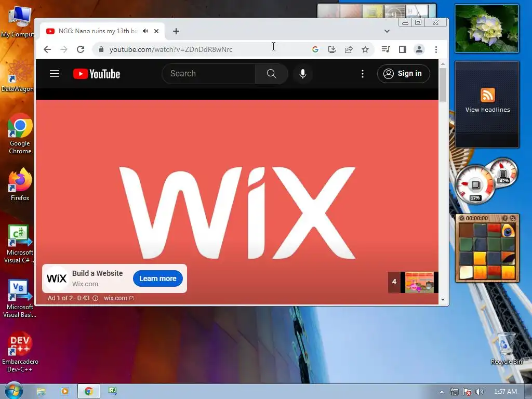Click the Wix logo in ad card
Image resolution: width=532 pixels, height=399 pixels.
pyautogui.click(x=57, y=278)
